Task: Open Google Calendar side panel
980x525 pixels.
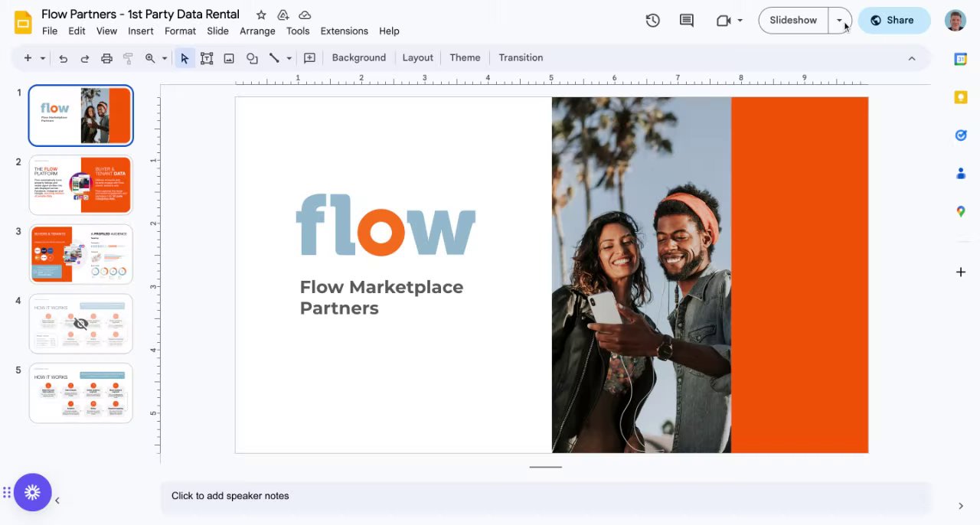Action: (961, 59)
